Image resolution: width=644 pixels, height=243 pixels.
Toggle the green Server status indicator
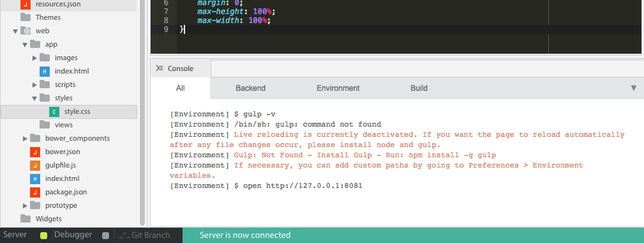[x=44, y=235]
